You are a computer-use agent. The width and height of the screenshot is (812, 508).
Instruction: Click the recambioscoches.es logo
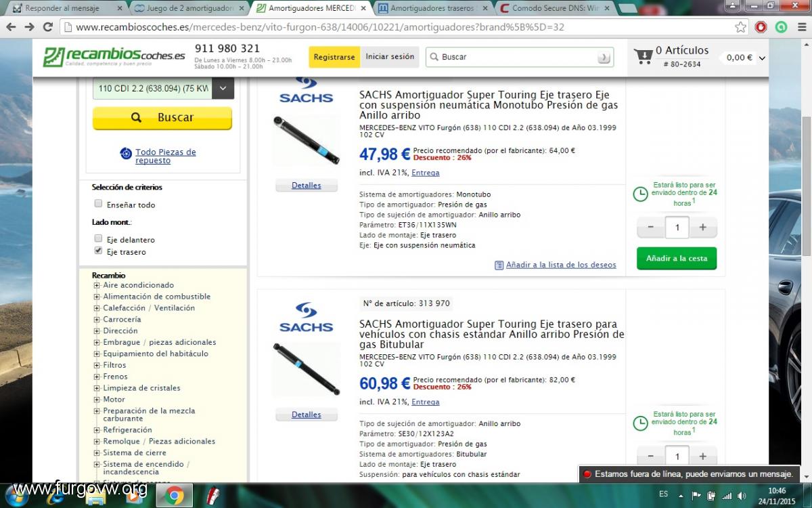[114, 57]
